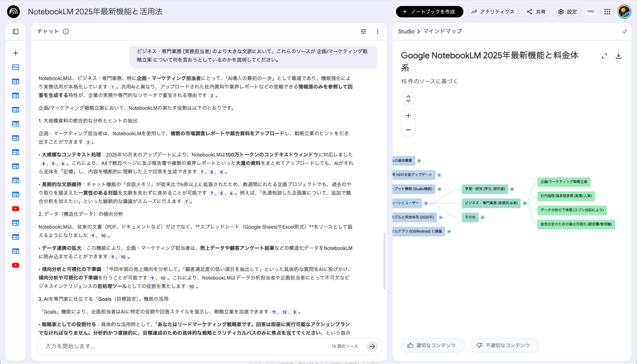Collapse the source panel sidebar
Viewport: 637px width, 364px height.
point(15,31)
